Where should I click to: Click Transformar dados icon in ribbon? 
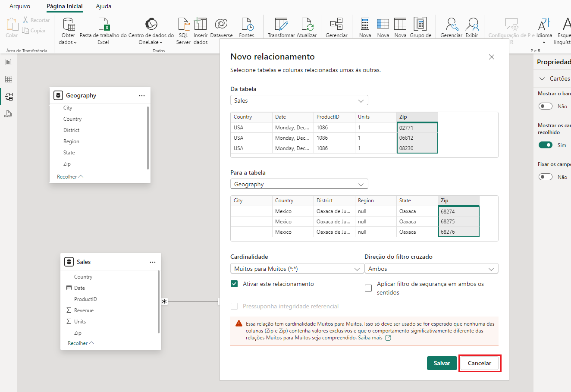(x=281, y=25)
